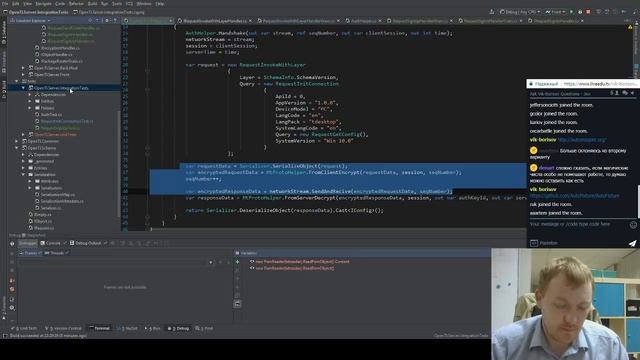Open Debug | Any CPU configuration dropdown
Screen dimensions: 640x360
click(520, 12)
